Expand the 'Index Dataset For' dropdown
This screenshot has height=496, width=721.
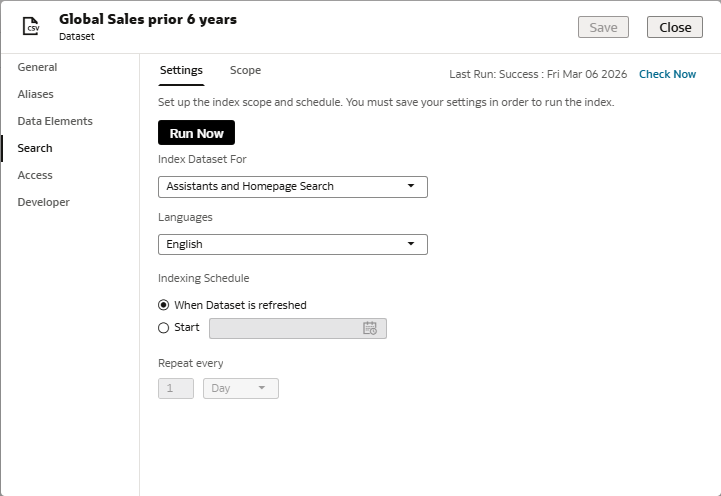point(292,186)
